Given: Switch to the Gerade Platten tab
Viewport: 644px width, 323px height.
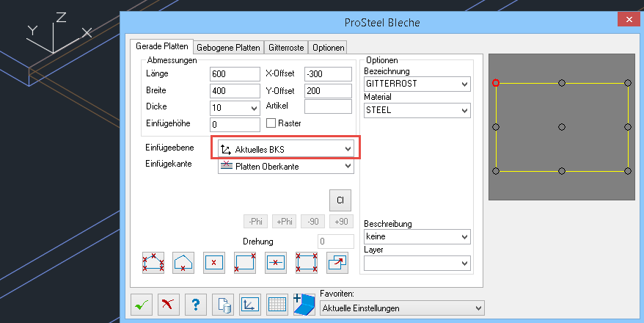Looking at the screenshot, I should 162,46.
